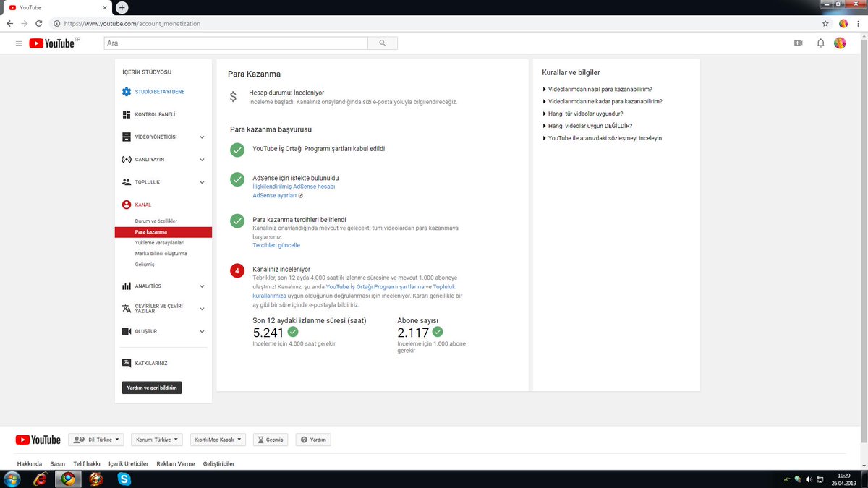The height and width of the screenshot is (488, 868).
Task: Expand the Oluştur section chevron
Action: (202, 331)
